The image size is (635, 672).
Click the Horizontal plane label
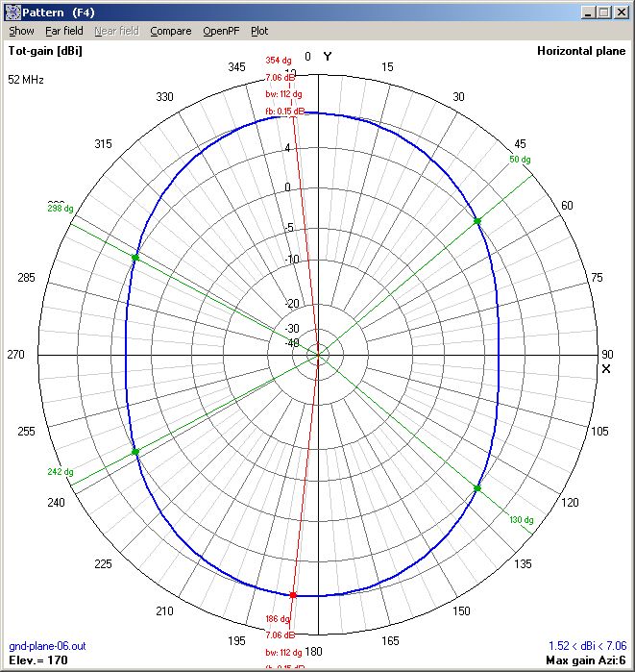pyautogui.click(x=581, y=51)
